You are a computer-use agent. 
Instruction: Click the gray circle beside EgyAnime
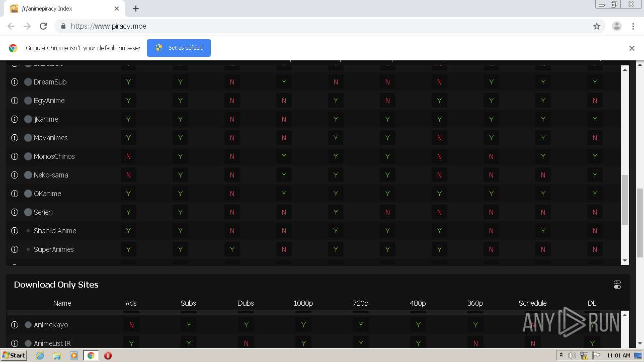[28, 101]
